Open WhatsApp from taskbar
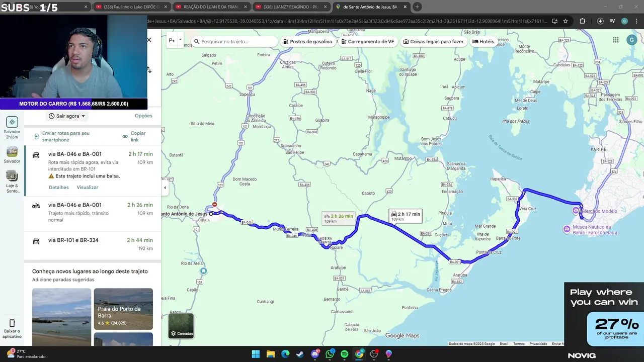 (330, 354)
